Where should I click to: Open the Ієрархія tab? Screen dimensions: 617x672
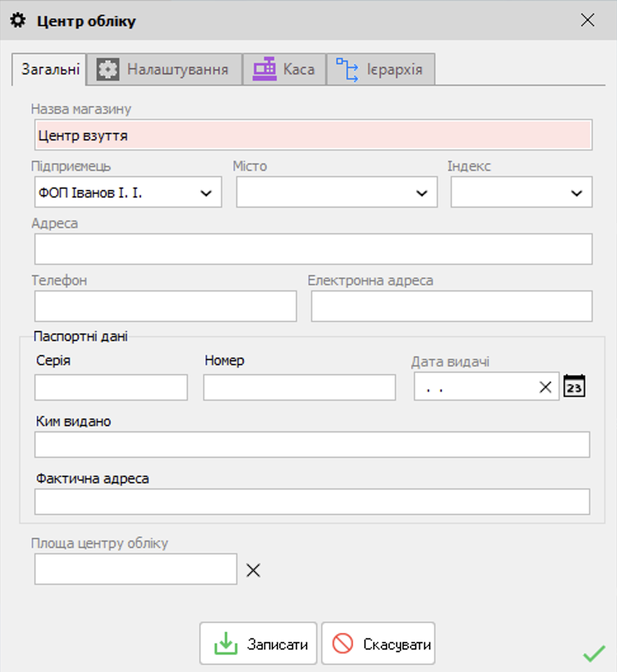click(381, 69)
